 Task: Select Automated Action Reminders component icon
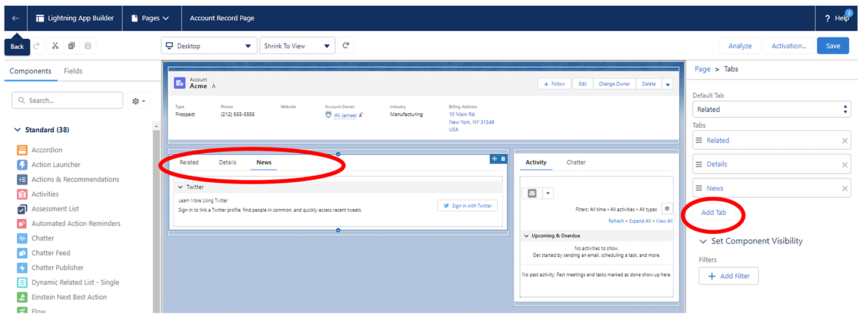click(x=22, y=223)
